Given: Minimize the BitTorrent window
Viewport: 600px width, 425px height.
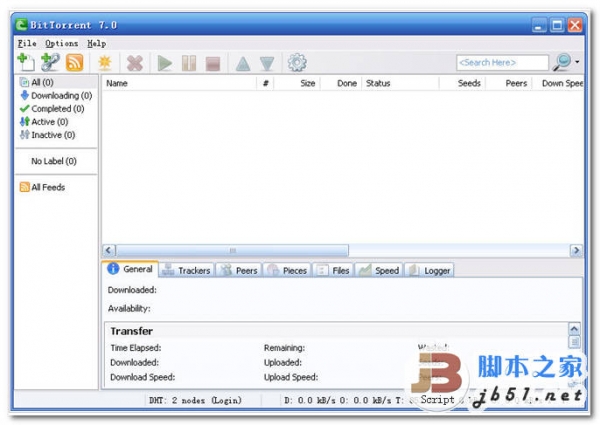Looking at the screenshot, I should click(x=539, y=26).
